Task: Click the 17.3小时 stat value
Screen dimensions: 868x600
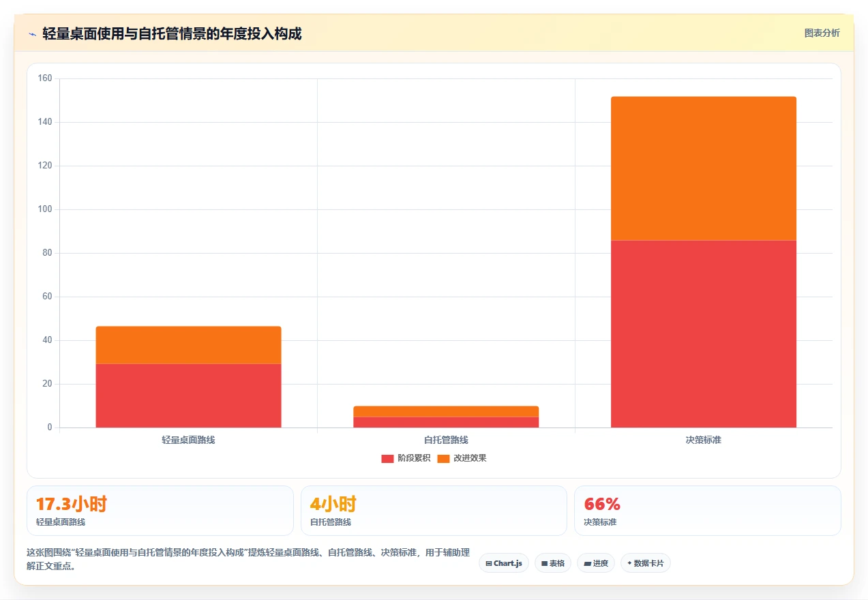Action: coord(72,505)
